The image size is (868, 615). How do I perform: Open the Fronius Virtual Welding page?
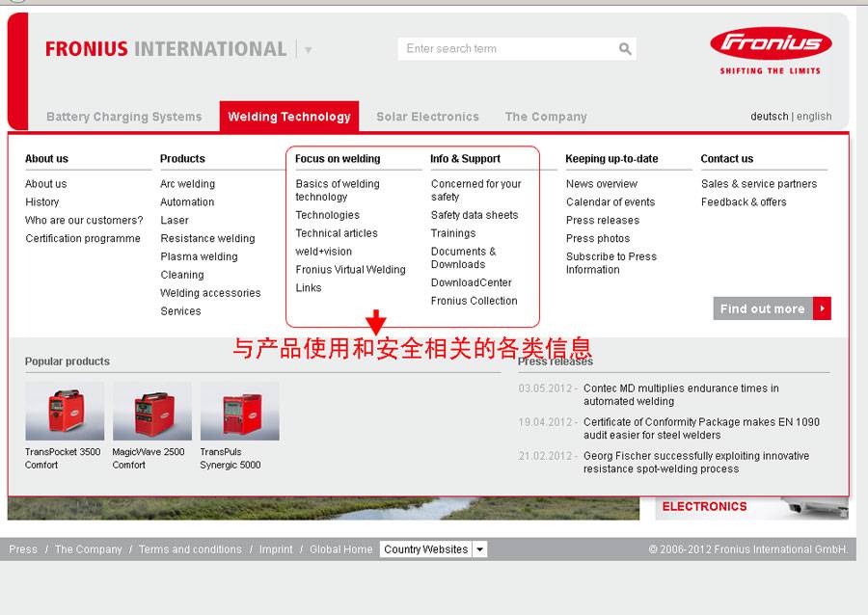[348, 269]
